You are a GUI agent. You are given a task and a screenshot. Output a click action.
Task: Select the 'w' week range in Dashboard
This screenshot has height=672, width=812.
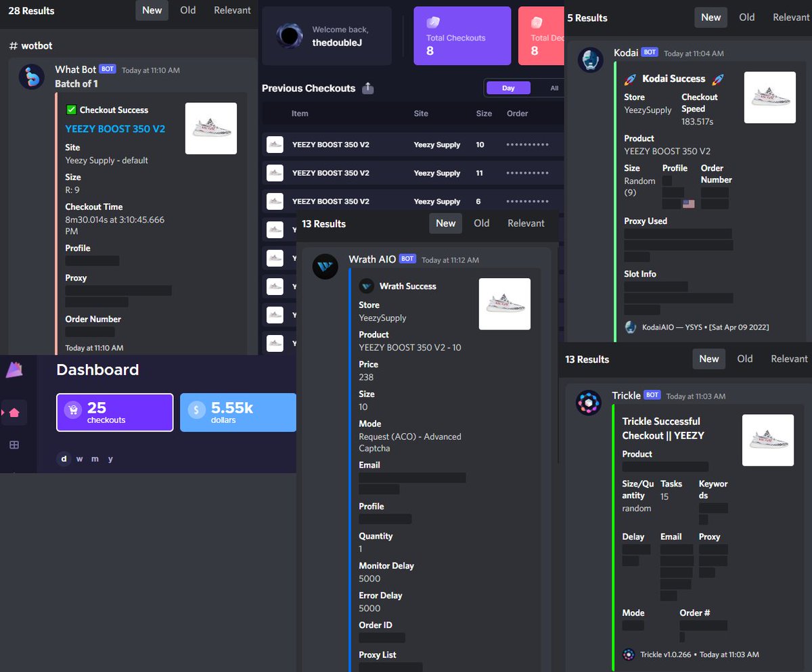[x=80, y=459]
